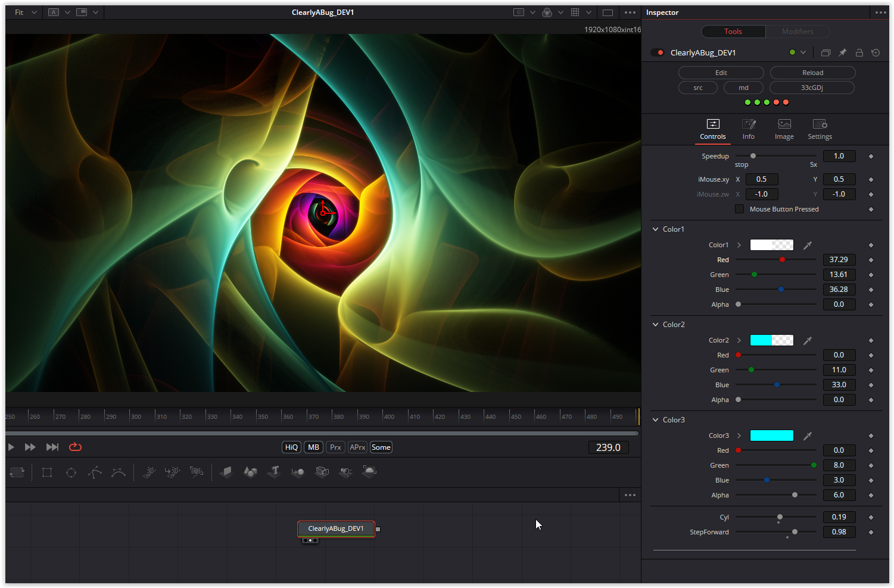Add a keyframe to Speedup
The width and height of the screenshot is (894, 588).
click(871, 156)
